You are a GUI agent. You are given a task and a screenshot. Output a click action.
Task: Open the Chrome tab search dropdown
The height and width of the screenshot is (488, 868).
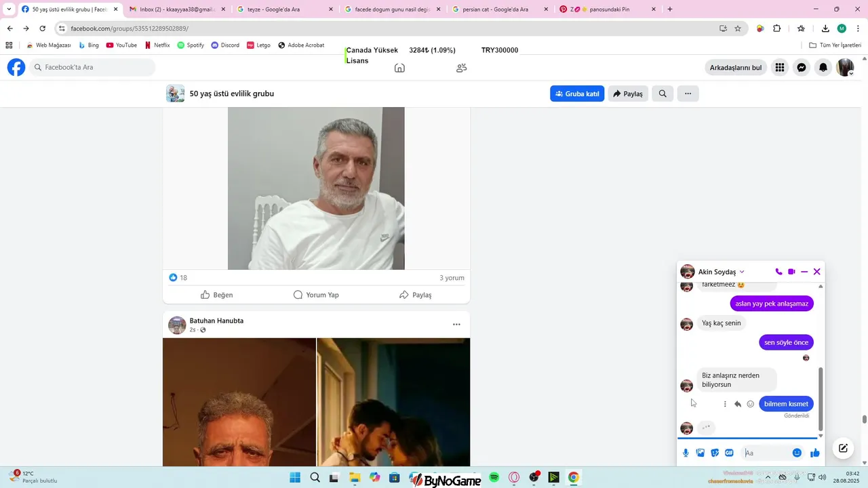[x=9, y=9]
